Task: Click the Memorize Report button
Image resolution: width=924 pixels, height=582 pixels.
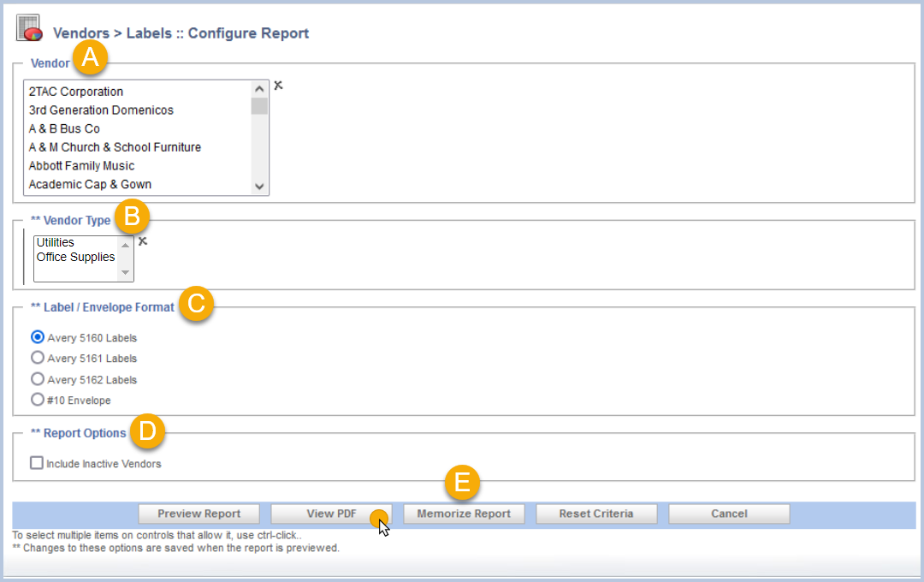Action: tap(464, 514)
